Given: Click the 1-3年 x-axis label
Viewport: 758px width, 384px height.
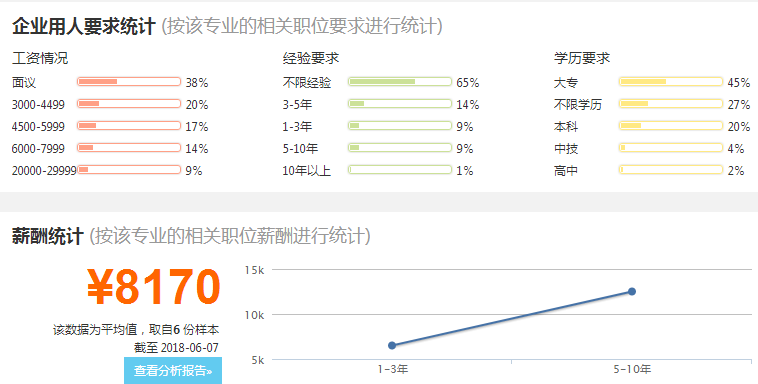Looking at the screenshot, I should pos(393,369).
